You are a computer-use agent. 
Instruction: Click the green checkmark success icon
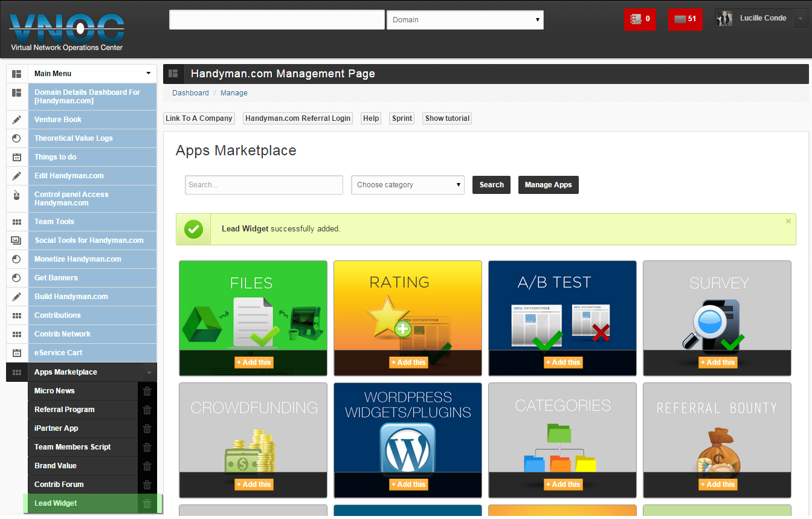point(193,229)
